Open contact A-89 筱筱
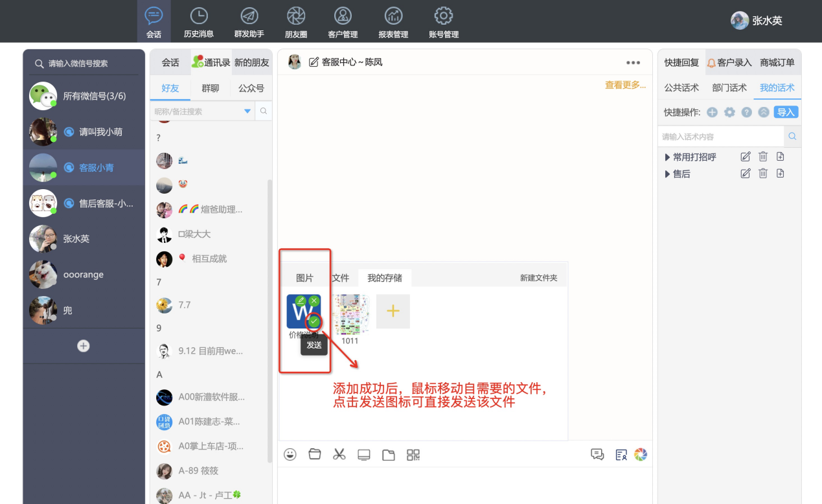Viewport: 822px width, 504px height. pos(209,471)
